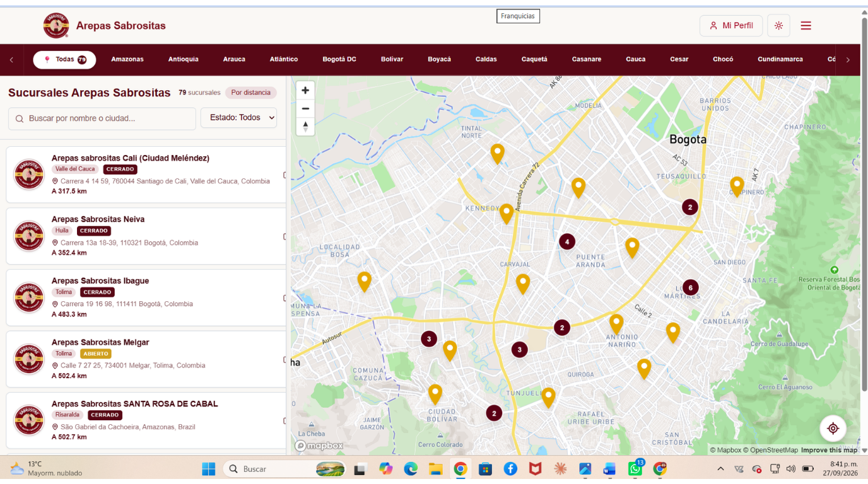Select the Cauca tab
Viewport: 868px width, 484px height.
(636, 60)
